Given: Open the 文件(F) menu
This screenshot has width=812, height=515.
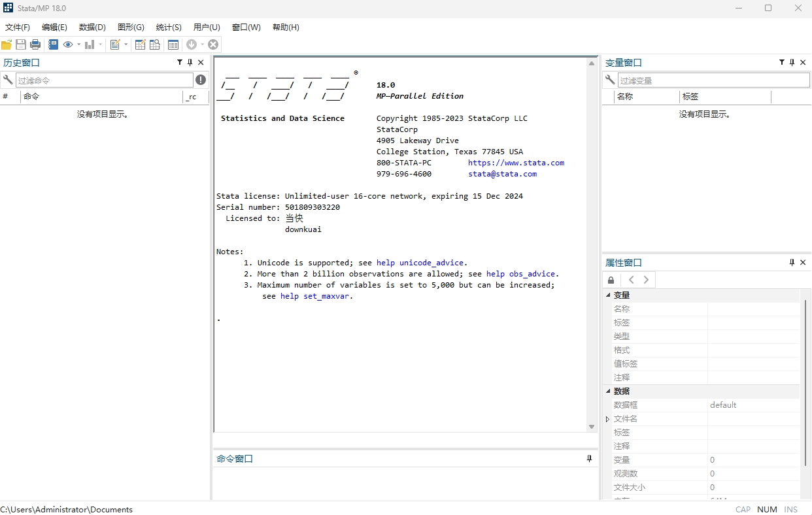Looking at the screenshot, I should (18, 27).
